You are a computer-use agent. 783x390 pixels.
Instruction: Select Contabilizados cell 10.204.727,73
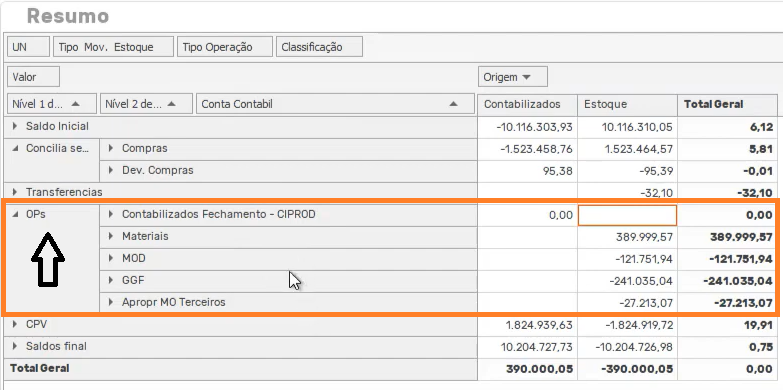tap(527, 347)
